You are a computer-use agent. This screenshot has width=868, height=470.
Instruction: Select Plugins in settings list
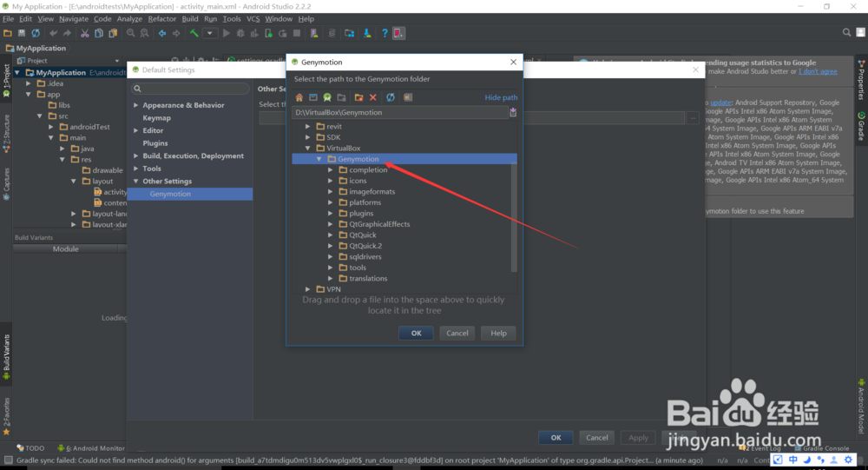[x=155, y=143]
